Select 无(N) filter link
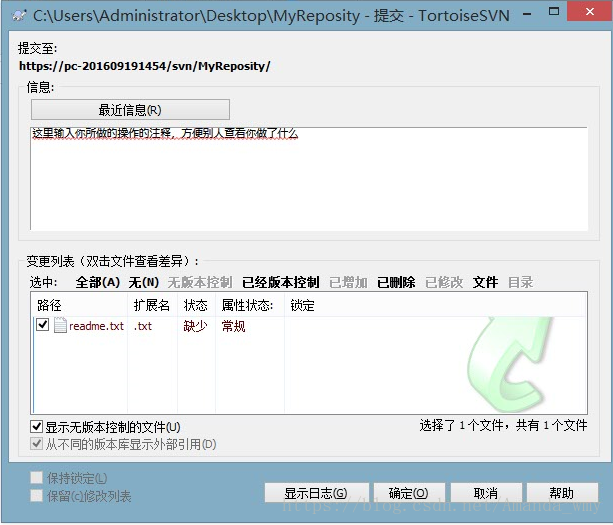Image resolution: width=613 pixels, height=525 pixels. tap(144, 282)
